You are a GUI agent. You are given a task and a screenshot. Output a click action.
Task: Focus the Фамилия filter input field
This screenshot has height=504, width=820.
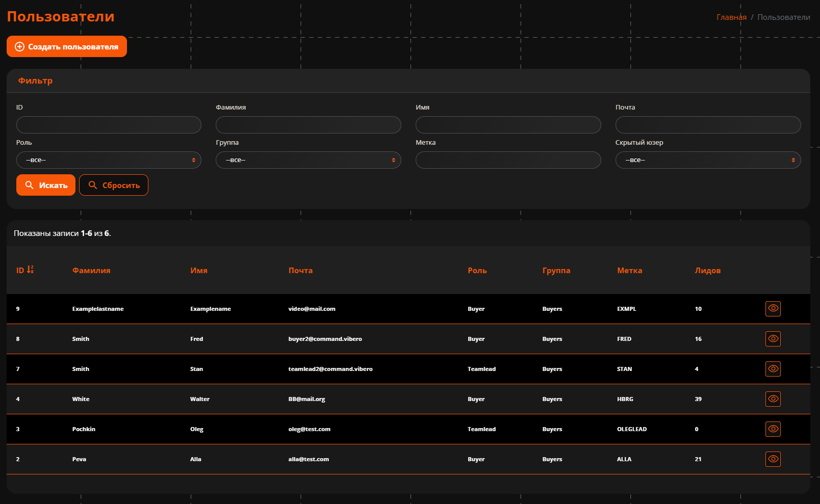tap(309, 125)
